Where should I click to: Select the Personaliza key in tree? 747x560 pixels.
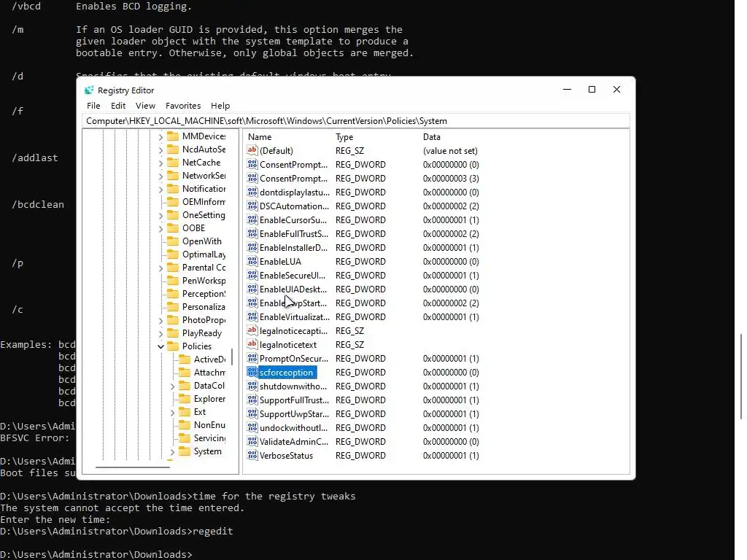click(x=204, y=307)
